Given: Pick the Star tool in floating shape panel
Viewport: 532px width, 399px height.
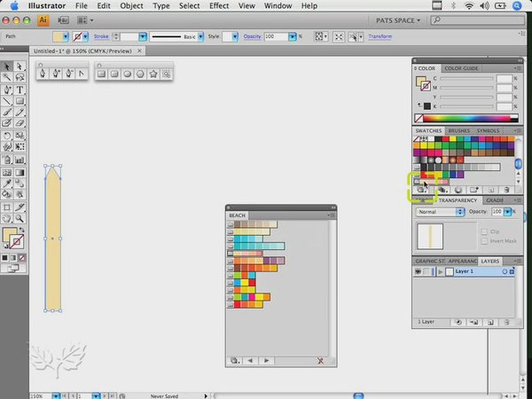Looking at the screenshot, I should (x=153, y=74).
